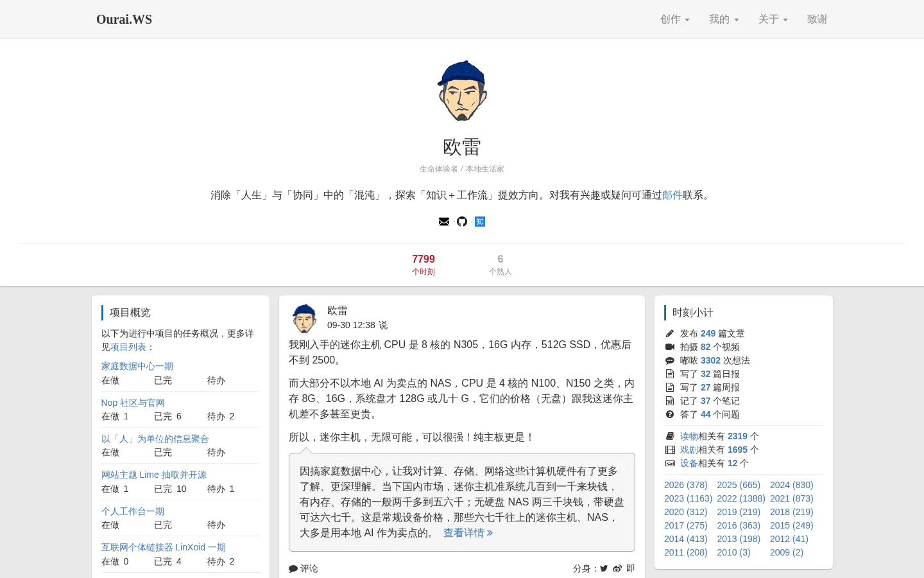Share the post via Weibo icon
924x578 pixels.
pos(617,568)
